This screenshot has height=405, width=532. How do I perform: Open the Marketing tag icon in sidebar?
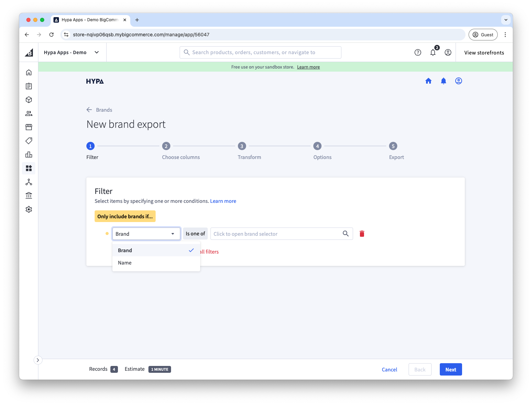click(x=28, y=141)
